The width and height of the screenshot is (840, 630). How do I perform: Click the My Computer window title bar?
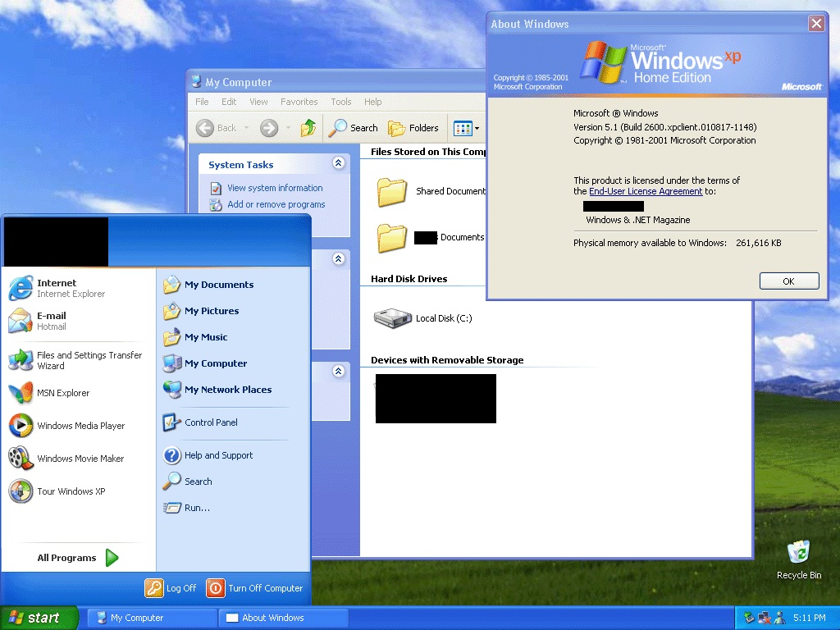336,82
